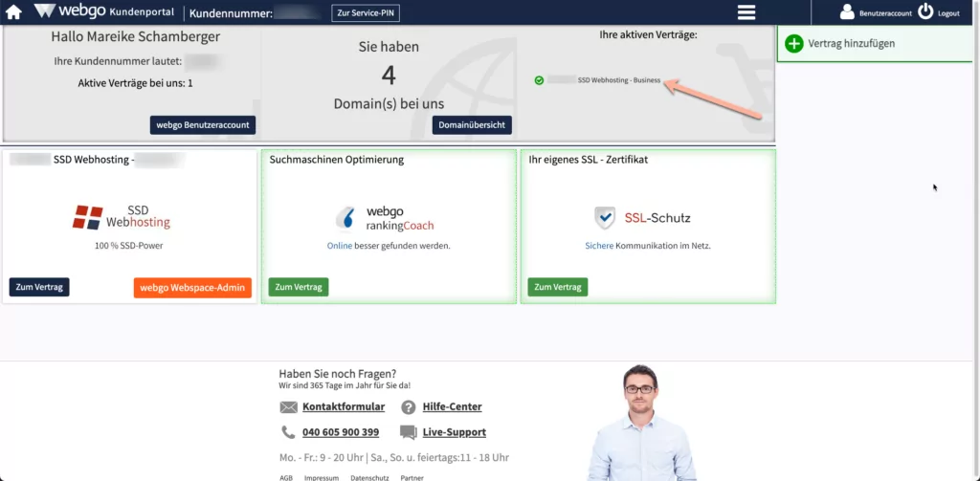
Task: Open the Datenschutz footer link
Action: [x=370, y=478]
